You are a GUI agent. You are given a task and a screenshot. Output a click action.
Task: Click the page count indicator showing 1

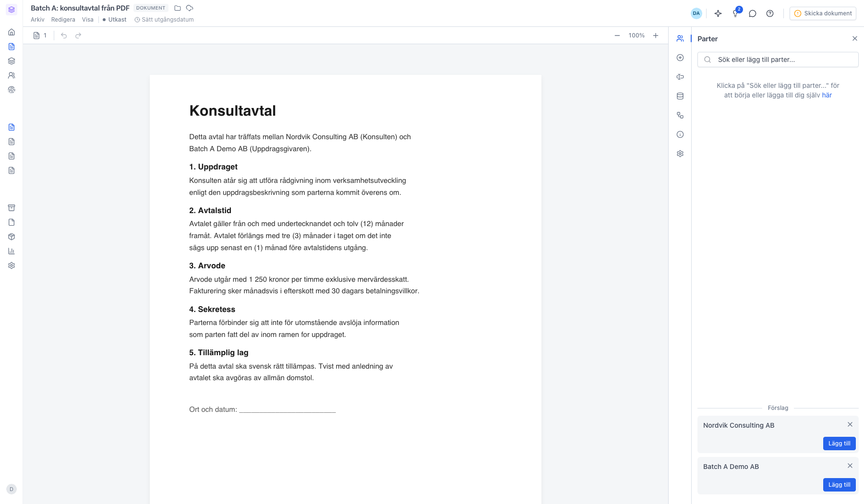40,36
